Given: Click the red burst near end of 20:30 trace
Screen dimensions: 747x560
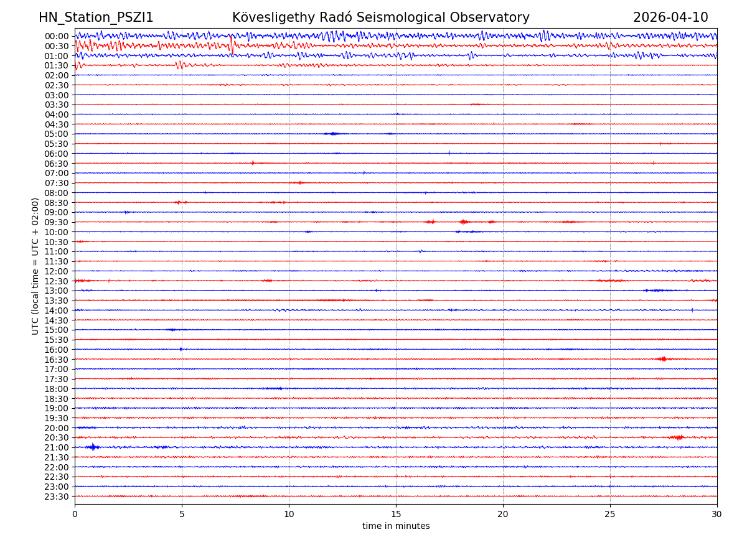Looking at the screenshot, I should point(677,437).
